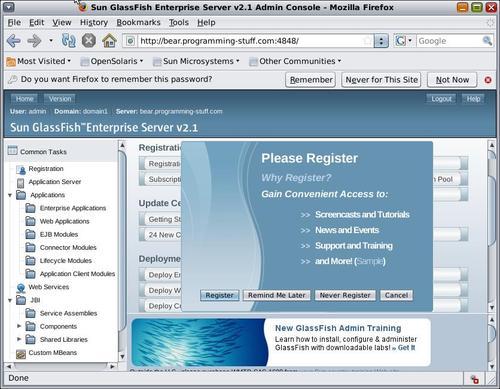Open the Tools menu
The image size is (500, 389).
click(179, 23)
